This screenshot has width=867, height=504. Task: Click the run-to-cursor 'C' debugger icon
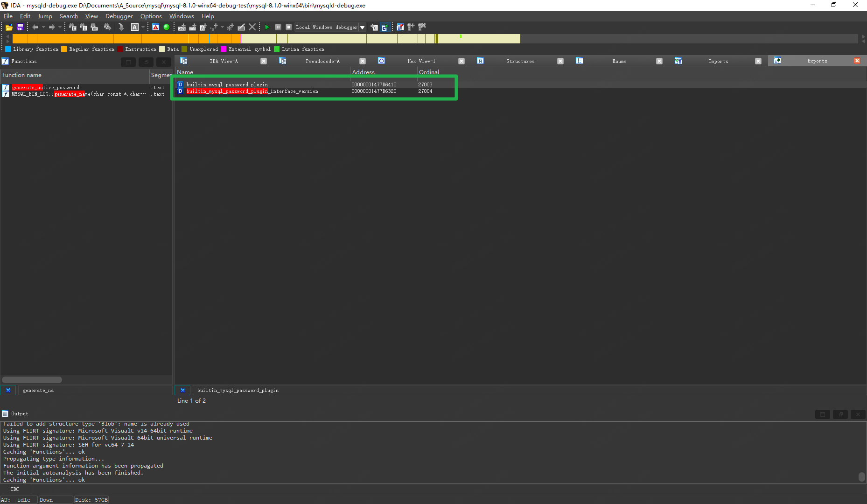click(385, 27)
